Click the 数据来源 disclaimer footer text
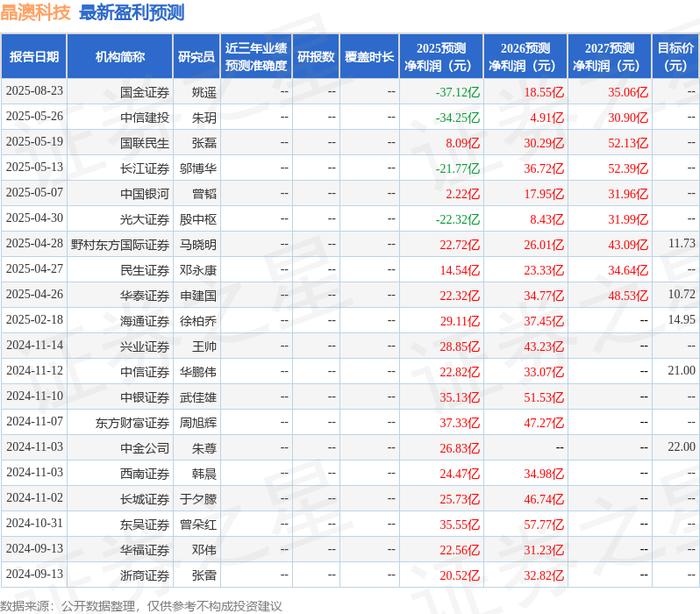700x614 pixels. click(141, 606)
